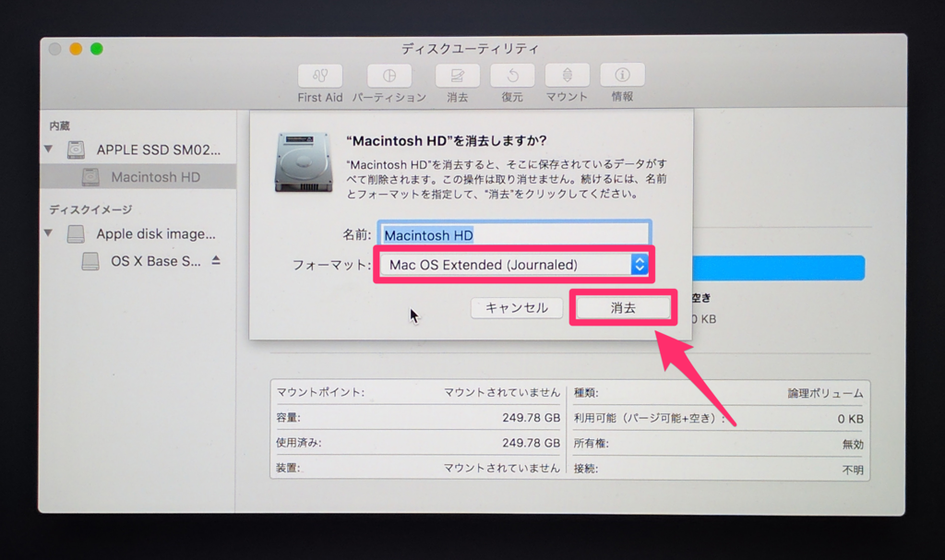
Task: Click the First Aid toolbar icon
Action: (x=320, y=76)
